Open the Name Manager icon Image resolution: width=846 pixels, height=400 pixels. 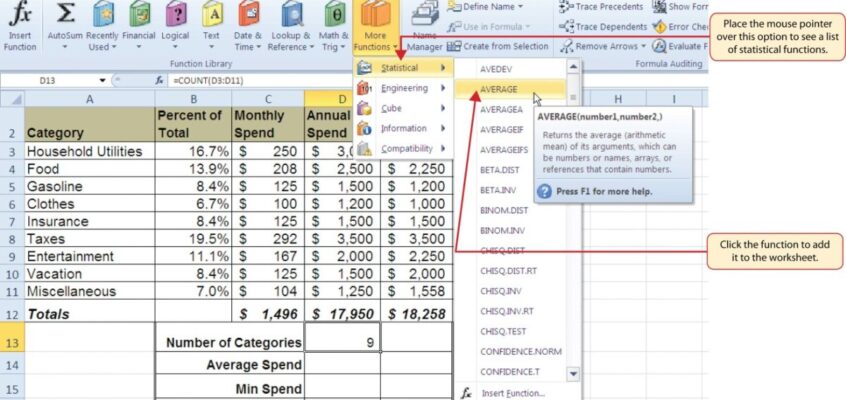coord(425,13)
